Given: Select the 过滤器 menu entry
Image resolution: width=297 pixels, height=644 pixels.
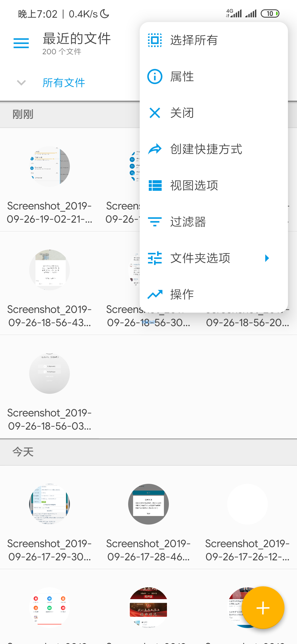Looking at the screenshot, I should (188, 222).
